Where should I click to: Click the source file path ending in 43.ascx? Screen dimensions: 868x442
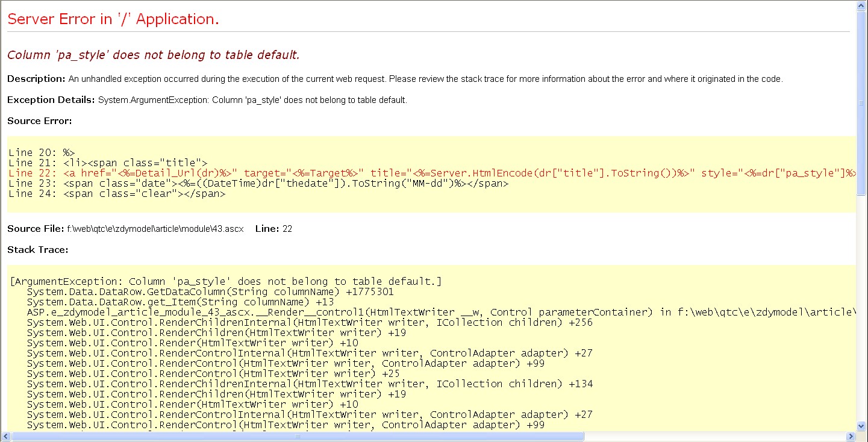(155, 229)
